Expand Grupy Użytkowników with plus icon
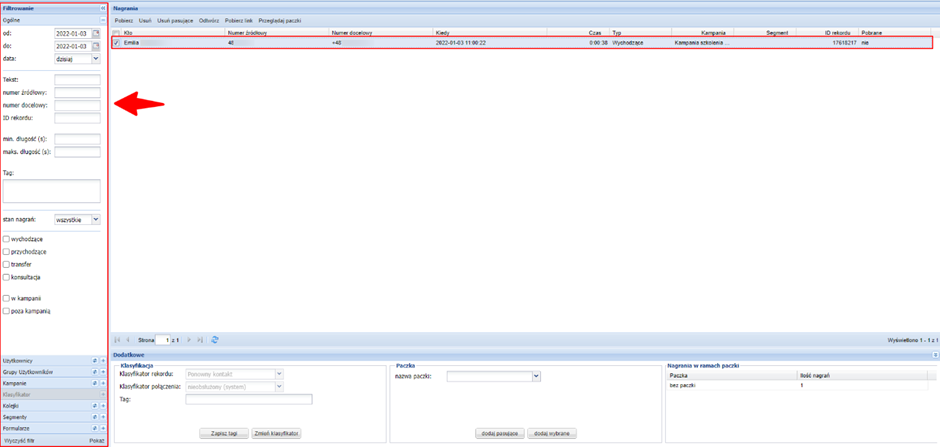Image resolution: width=940 pixels, height=447 pixels. 103,373
